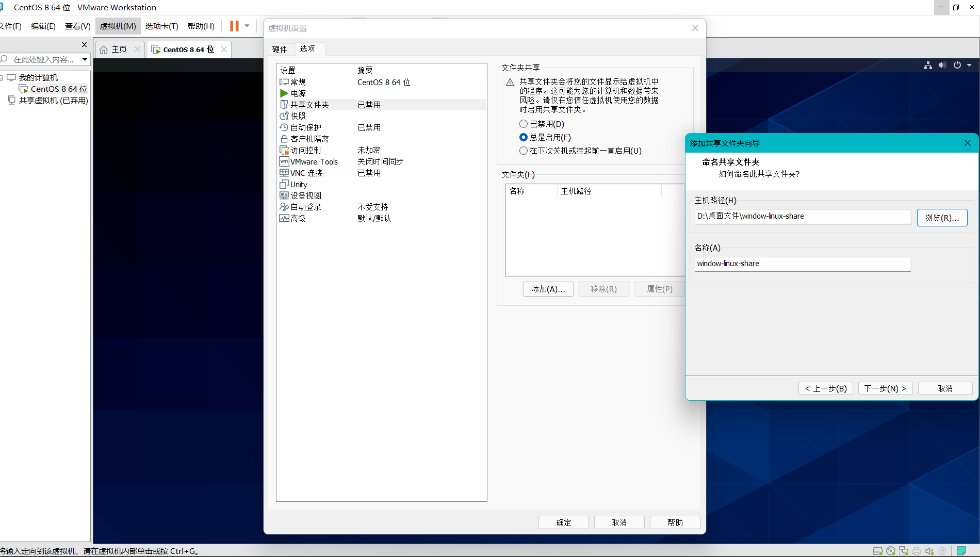Click the 主机路径 column header in folder list

point(609,191)
